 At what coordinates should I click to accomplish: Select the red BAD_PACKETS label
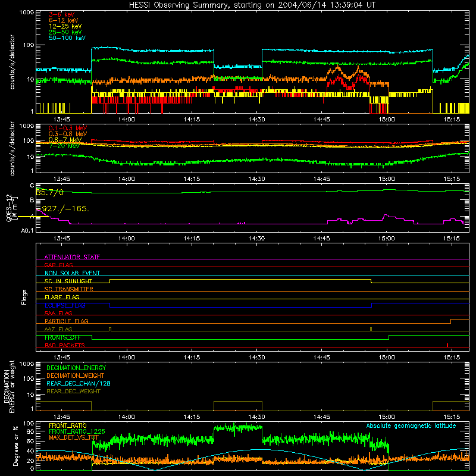coord(65,345)
